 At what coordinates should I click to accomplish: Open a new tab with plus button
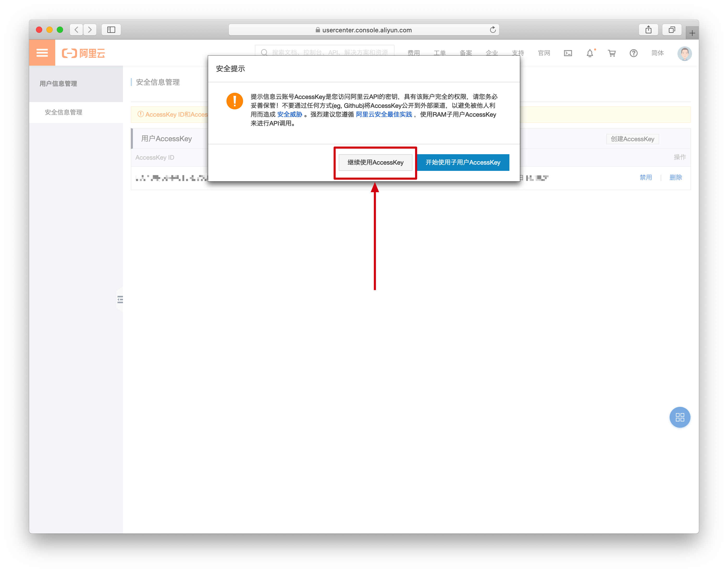(692, 33)
